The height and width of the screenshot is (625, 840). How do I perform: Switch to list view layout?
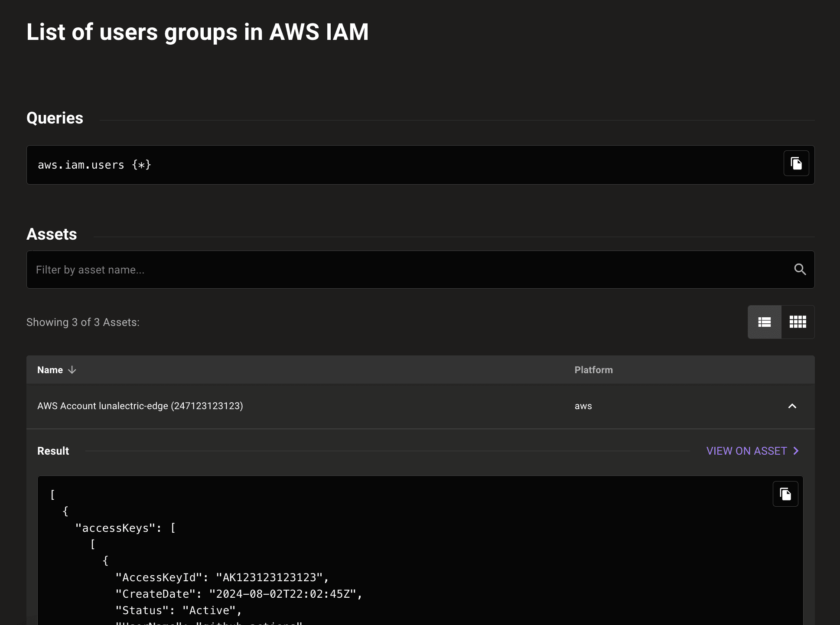point(765,322)
